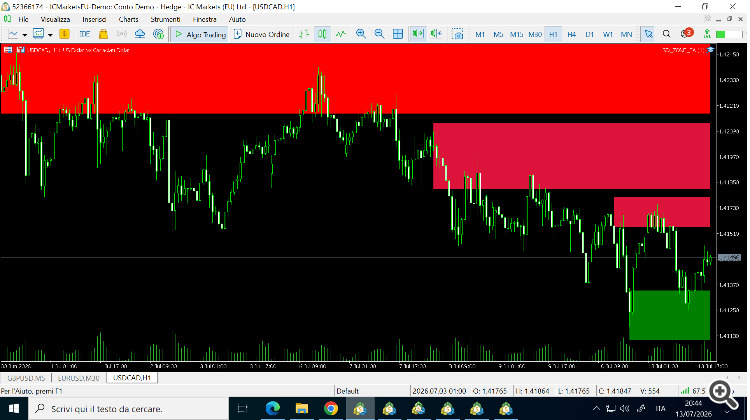Select the MN timeframe
The image size is (750, 420).
point(626,34)
